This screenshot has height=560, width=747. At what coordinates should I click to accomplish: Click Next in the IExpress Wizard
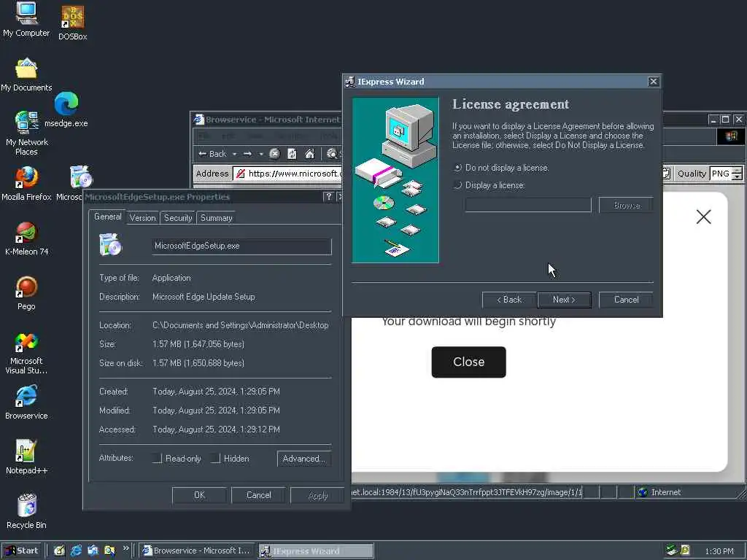pos(564,300)
